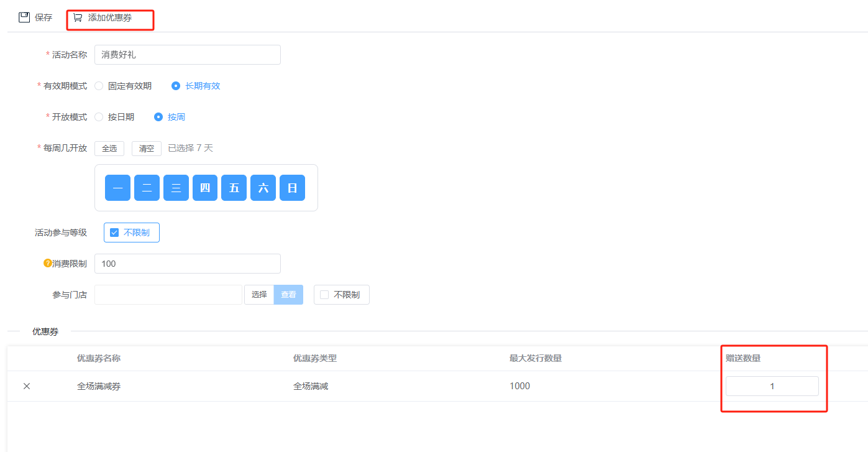Click the 赠送数量 quantity input box

tap(772, 386)
